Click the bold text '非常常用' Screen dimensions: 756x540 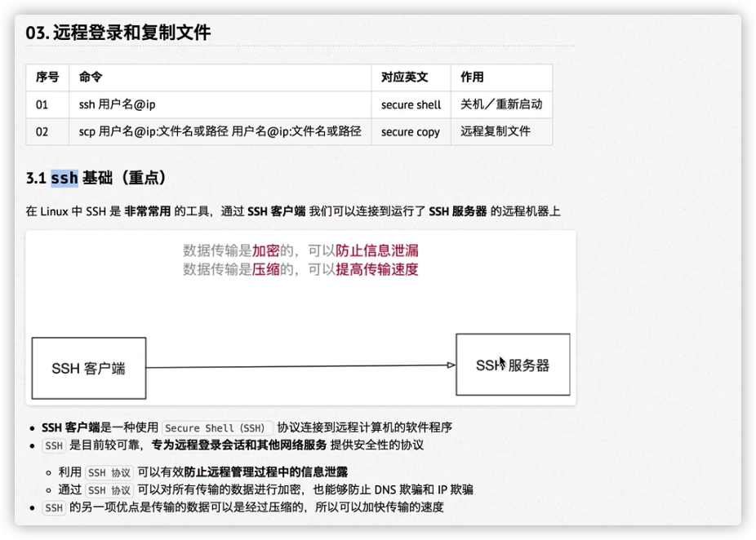148,211
